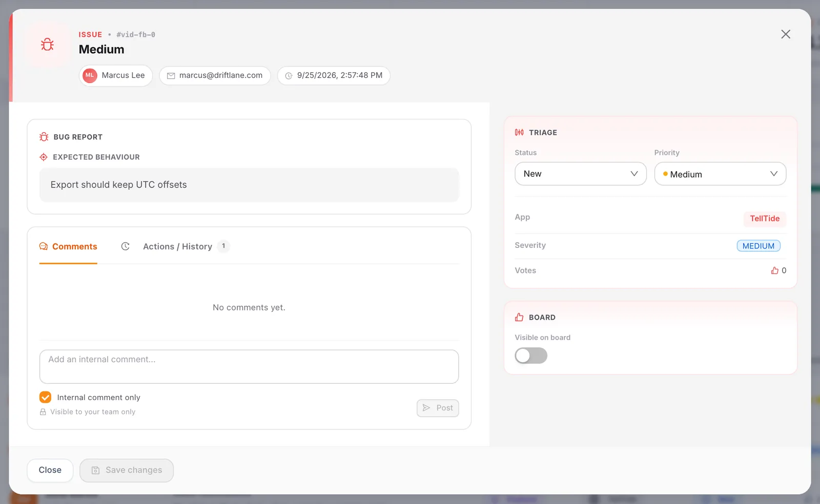Click the MEDIUM severity badge
Viewport: 820px width, 504px height.
pos(758,246)
